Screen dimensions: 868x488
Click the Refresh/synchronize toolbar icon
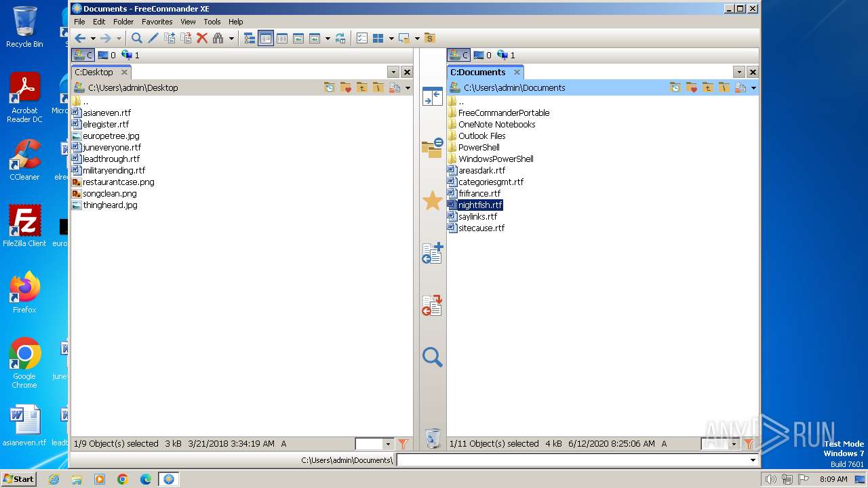coord(340,39)
